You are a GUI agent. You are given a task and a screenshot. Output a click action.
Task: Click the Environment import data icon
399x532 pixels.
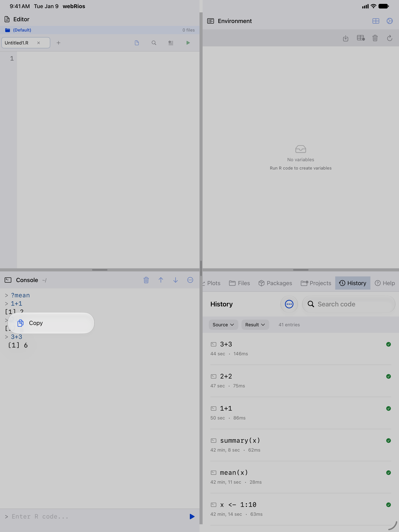pos(346,38)
